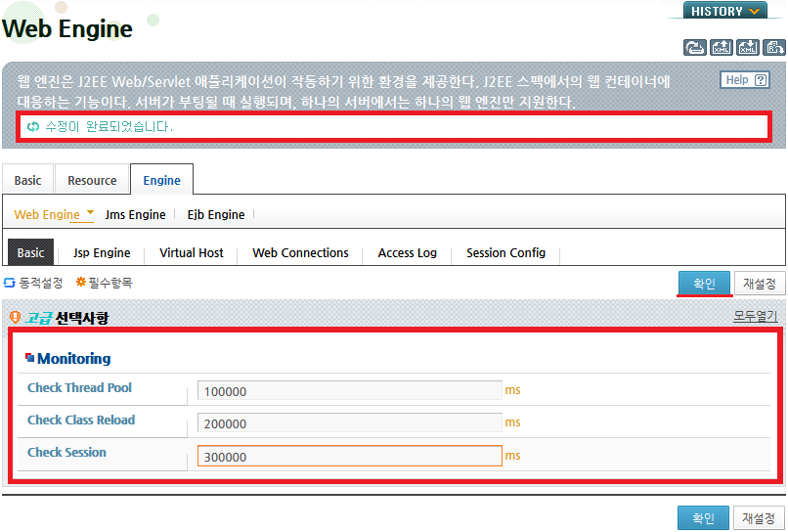
Task: Click the 고급 선택사항 advanced options header
Action: (66, 318)
